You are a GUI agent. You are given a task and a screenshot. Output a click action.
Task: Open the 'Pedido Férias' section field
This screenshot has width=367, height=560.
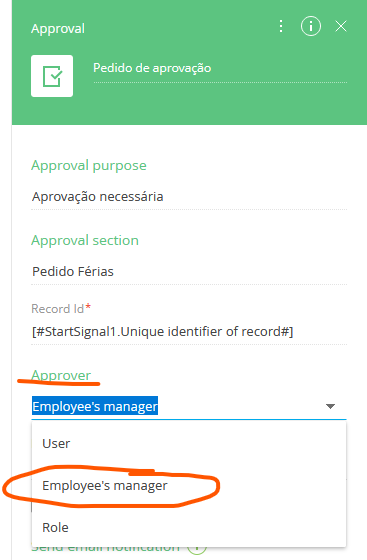click(189, 272)
